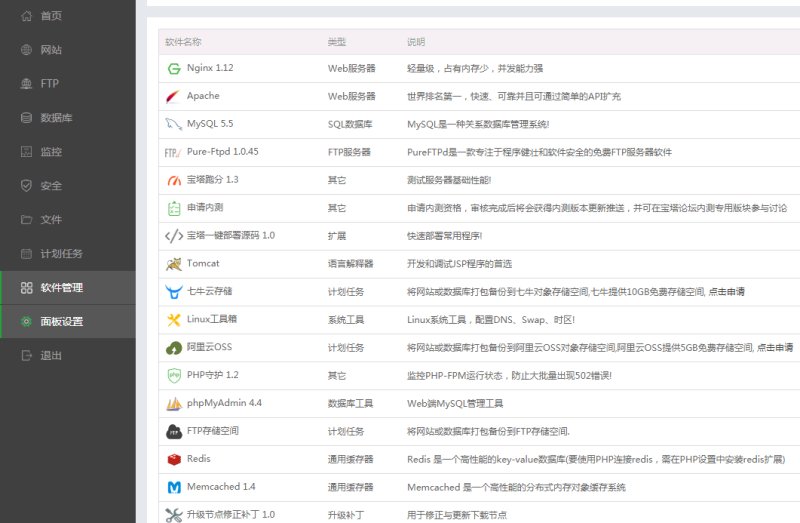Select 监控 in the sidebar

click(x=68, y=152)
